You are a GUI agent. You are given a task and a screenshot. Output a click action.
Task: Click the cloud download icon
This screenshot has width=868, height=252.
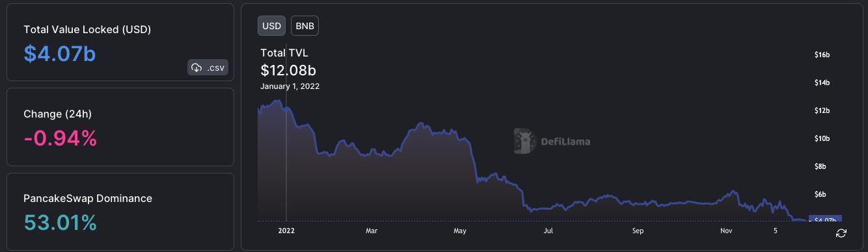(197, 68)
